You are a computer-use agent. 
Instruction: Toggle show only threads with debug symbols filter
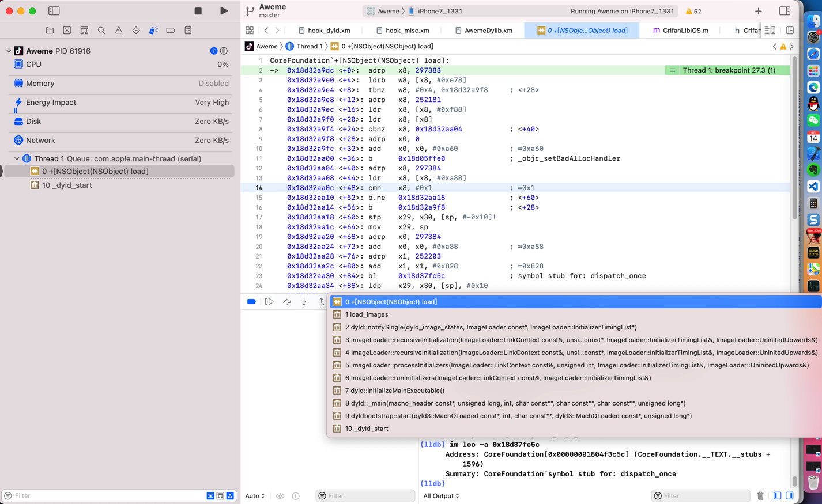tap(220, 496)
